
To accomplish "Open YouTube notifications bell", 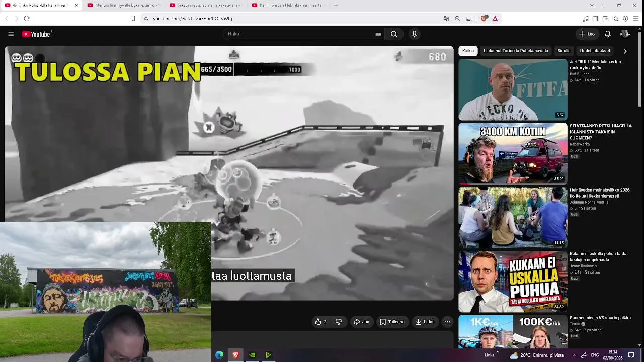I will pyautogui.click(x=608, y=34).
